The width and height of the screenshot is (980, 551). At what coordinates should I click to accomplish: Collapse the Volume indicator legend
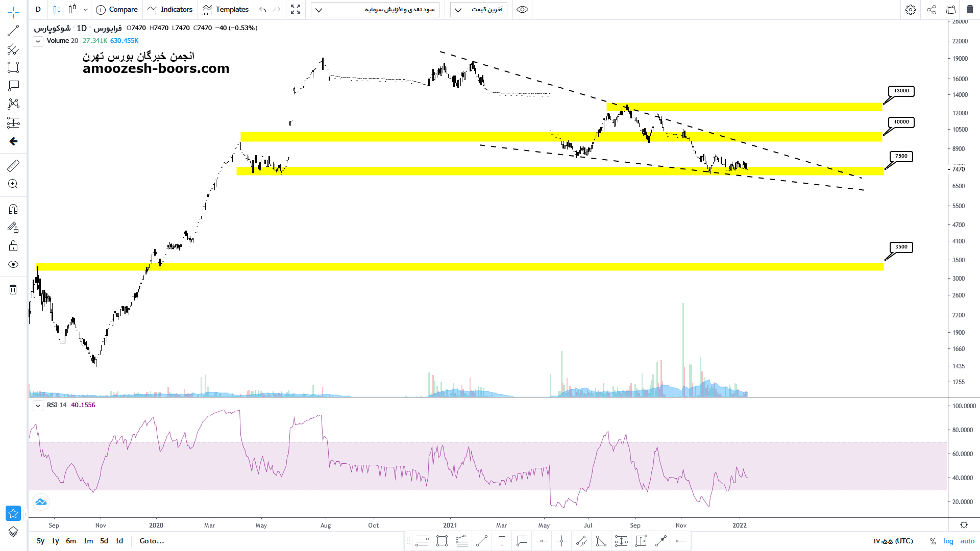click(38, 41)
